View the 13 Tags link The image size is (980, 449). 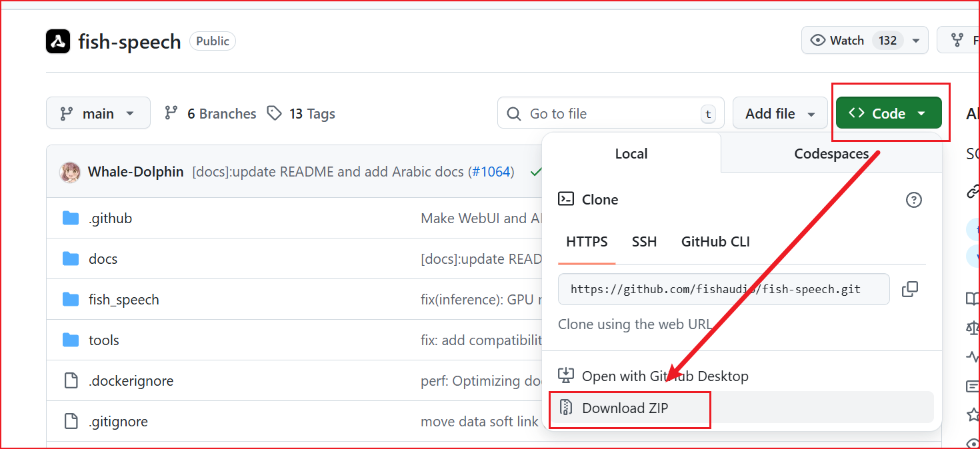click(x=301, y=114)
